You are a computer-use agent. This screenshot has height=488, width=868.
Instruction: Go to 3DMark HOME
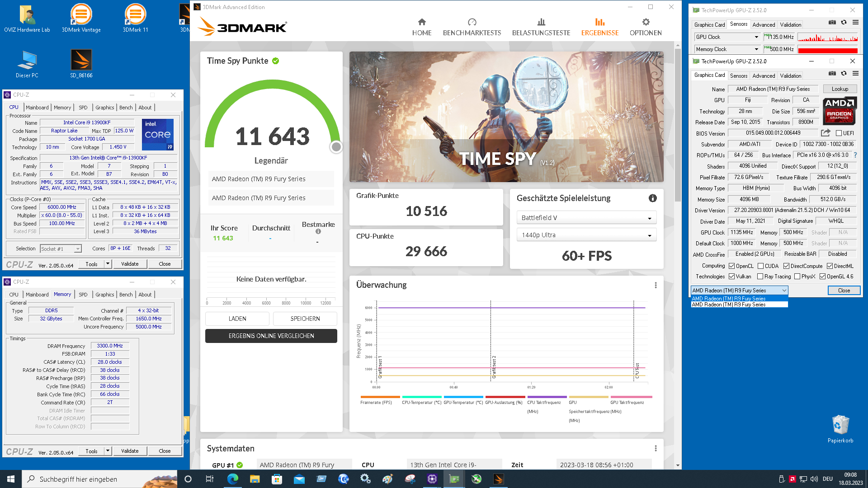pos(422,27)
